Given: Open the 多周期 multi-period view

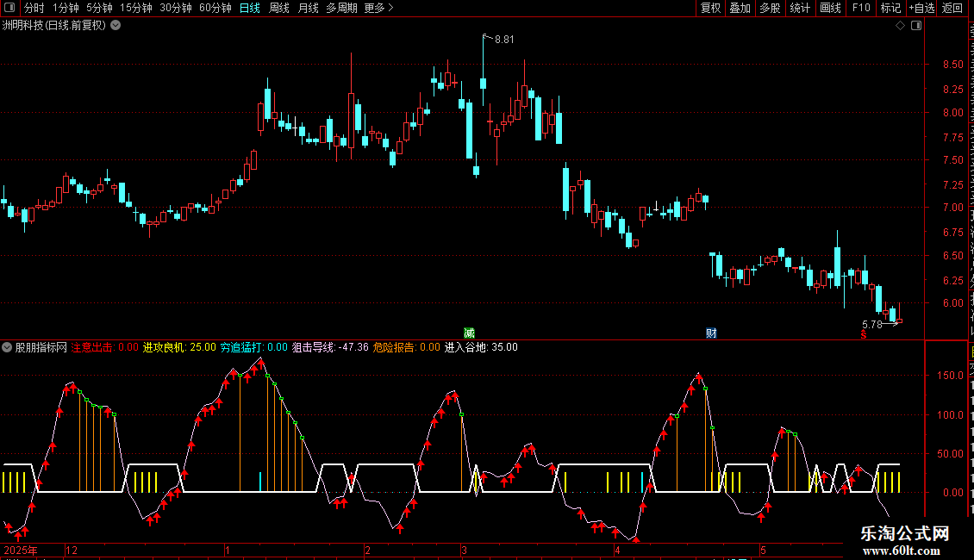Looking at the screenshot, I should coord(341,8).
